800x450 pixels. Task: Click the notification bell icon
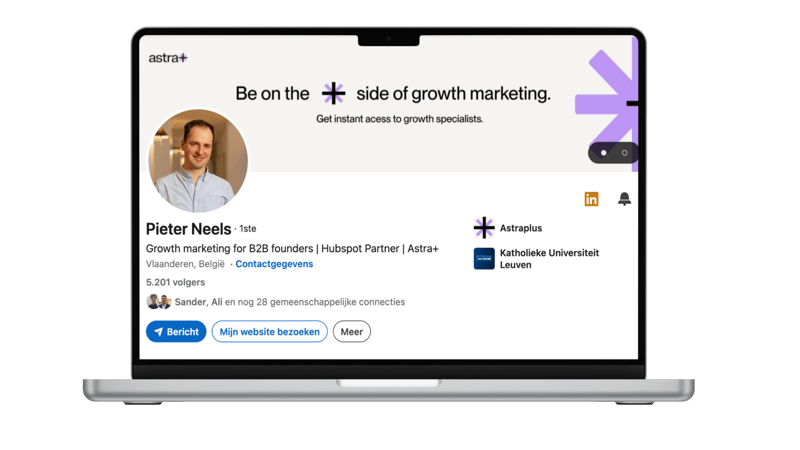pos(624,199)
